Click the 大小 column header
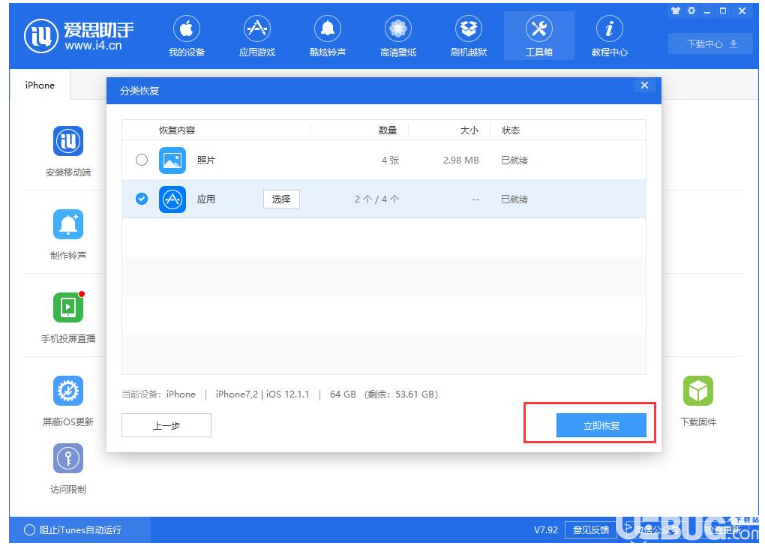Viewport: 765px width, 549px height. [x=469, y=130]
